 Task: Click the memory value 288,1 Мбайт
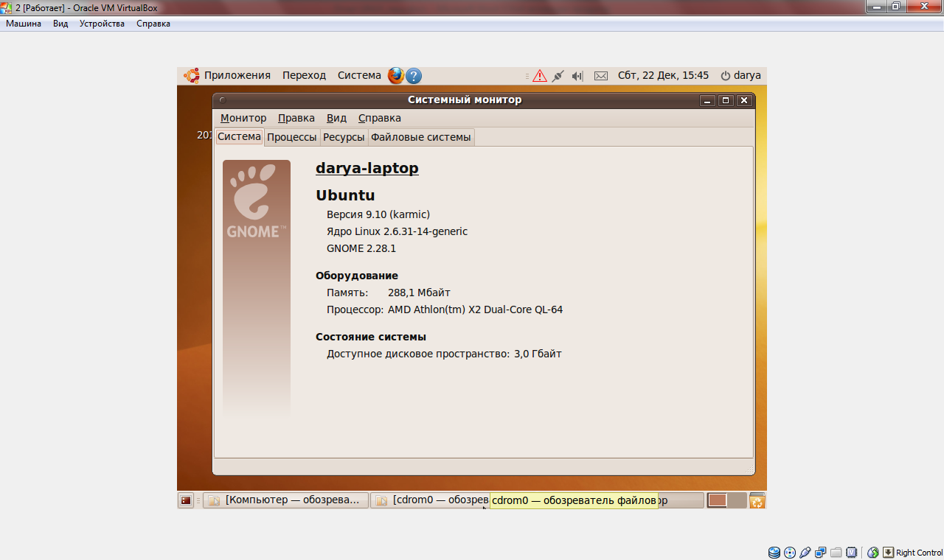[419, 293]
